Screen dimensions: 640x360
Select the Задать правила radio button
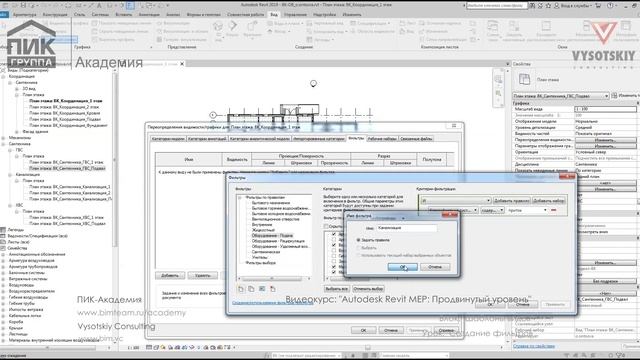tap(358, 240)
